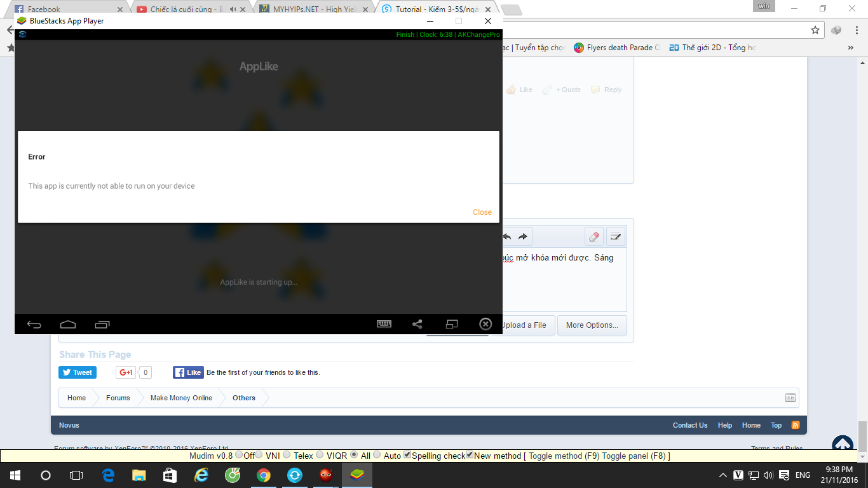Select the Mudim Off radio button
This screenshot has width=868, height=488.
tap(239, 455)
